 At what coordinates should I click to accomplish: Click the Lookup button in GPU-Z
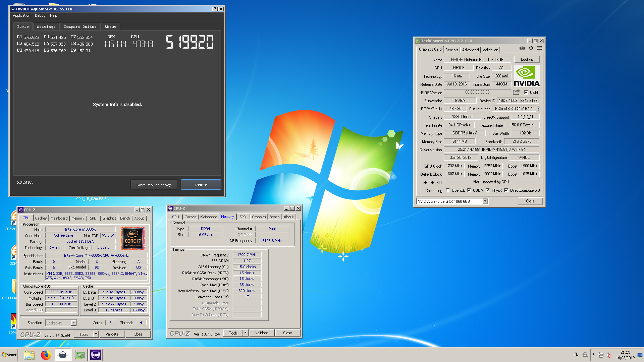pos(527,59)
